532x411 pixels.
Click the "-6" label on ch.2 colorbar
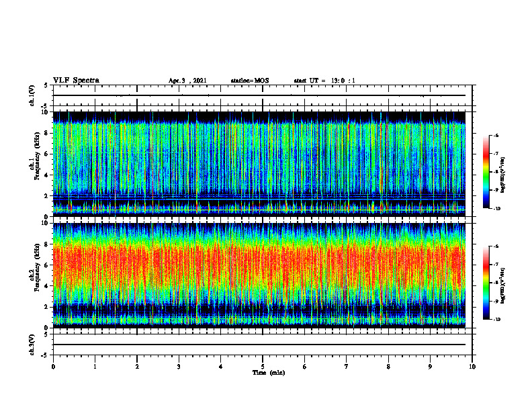(x=496, y=246)
